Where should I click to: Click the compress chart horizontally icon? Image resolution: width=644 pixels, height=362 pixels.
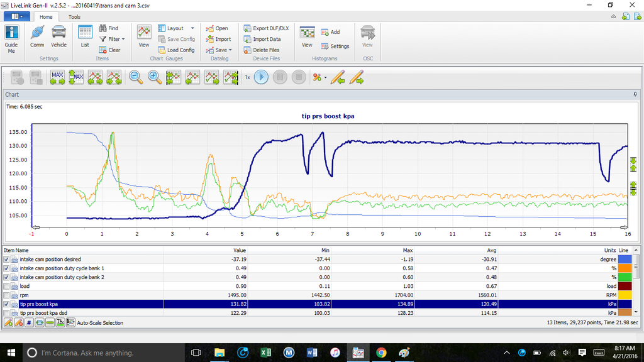click(x=114, y=77)
